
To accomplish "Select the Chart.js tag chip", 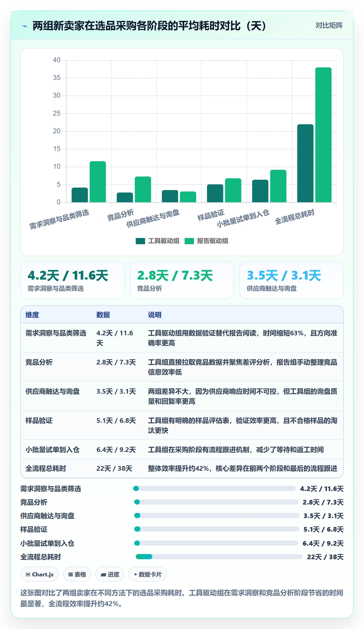I will click(x=40, y=574).
